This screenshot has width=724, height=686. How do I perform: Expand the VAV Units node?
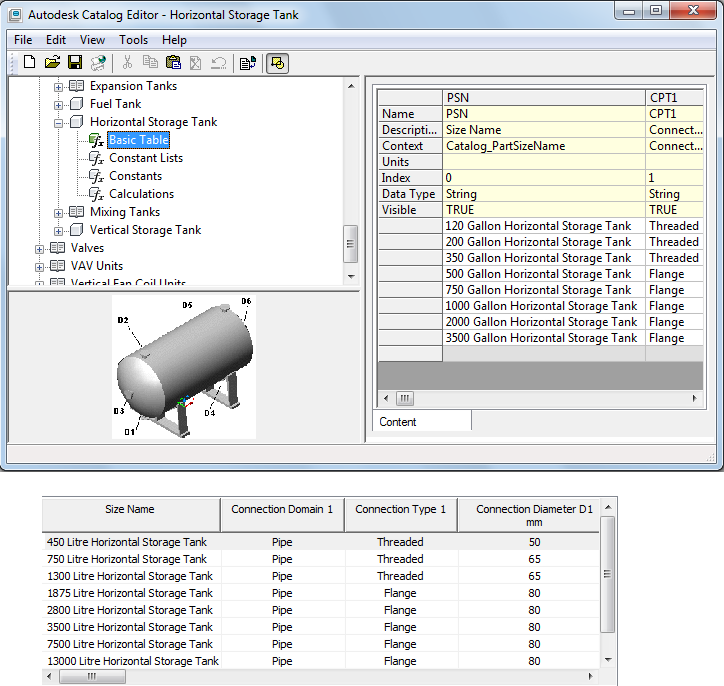coord(39,267)
